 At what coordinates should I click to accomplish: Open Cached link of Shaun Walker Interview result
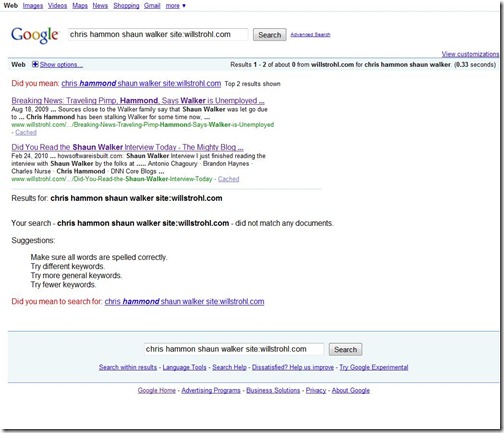coord(229,179)
